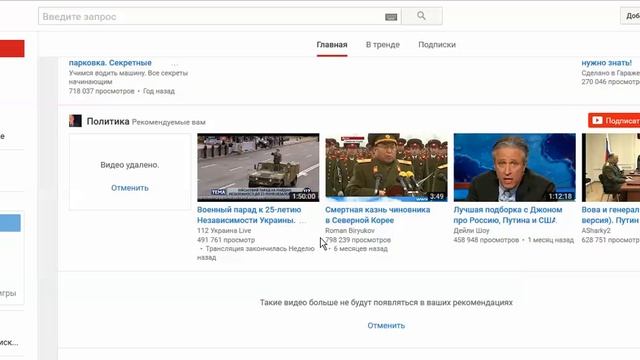
Task: Open the 'парковка. Секретные' video link
Action: point(110,63)
